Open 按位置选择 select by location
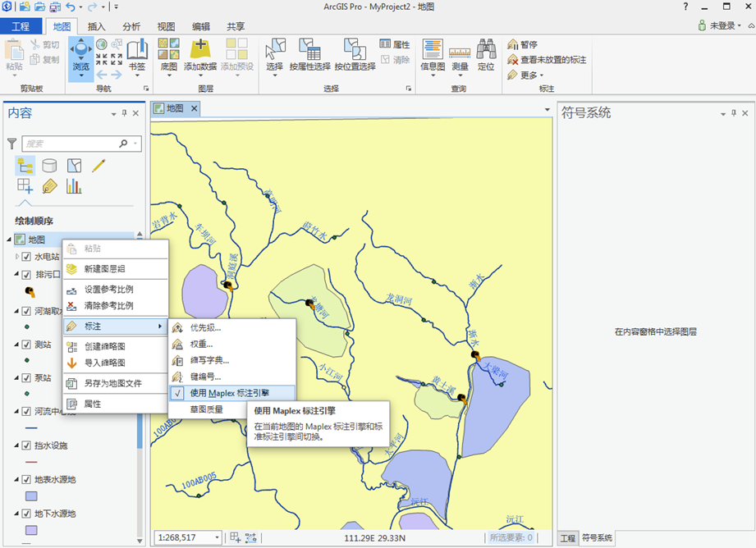Image resolution: width=756 pixels, height=548 pixels. tap(355, 55)
